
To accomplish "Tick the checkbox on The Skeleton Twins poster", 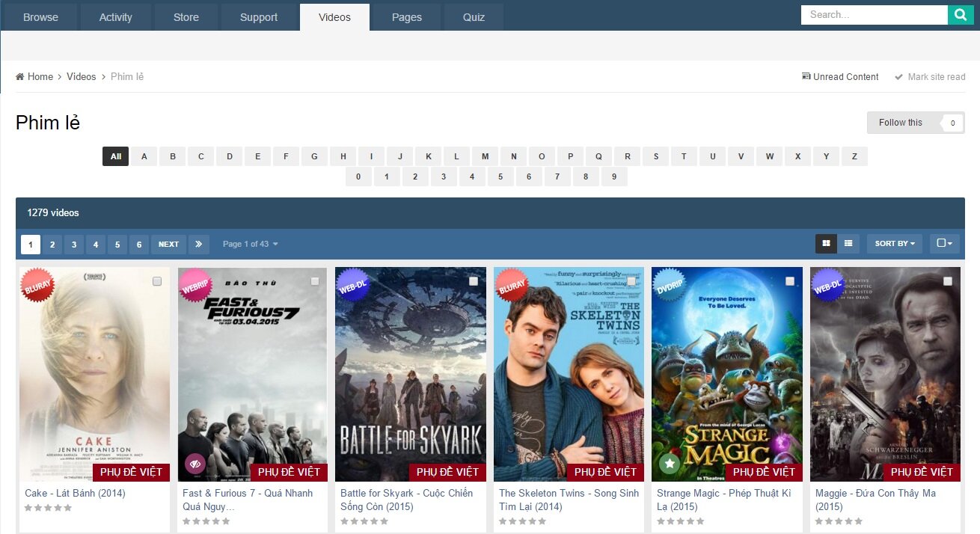I will [631, 281].
